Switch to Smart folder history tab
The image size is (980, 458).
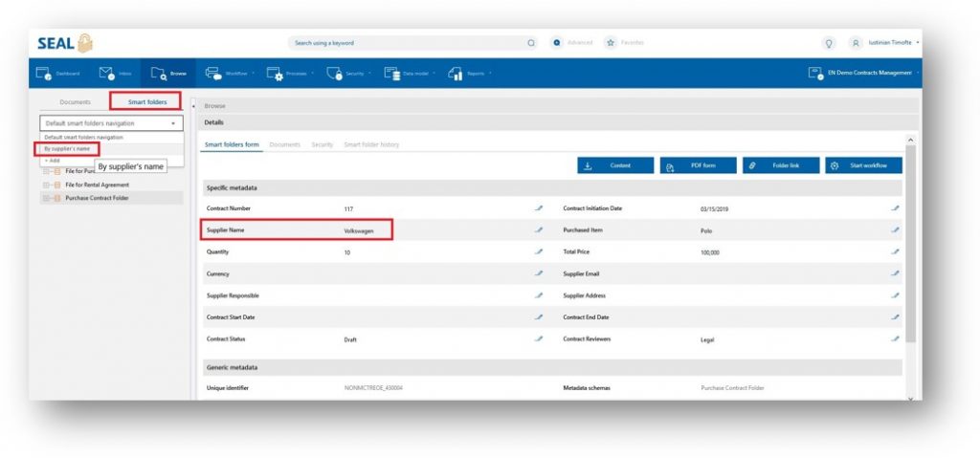coord(371,144)
